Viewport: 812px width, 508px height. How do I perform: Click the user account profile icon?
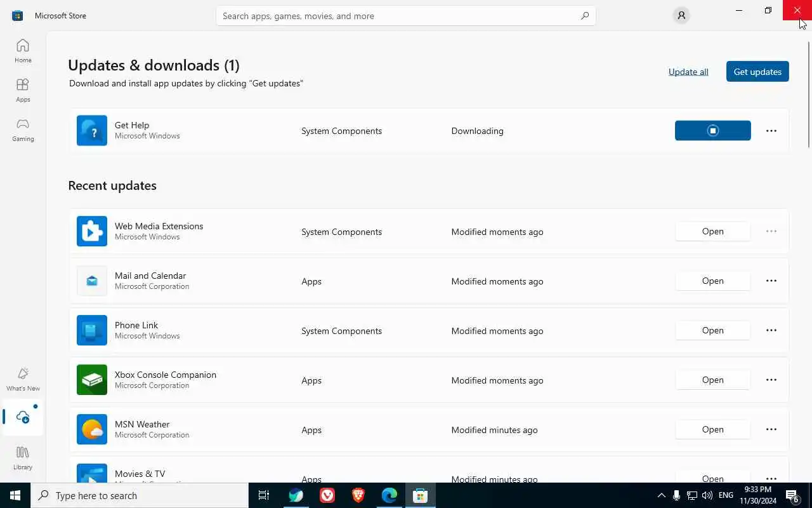point(681,15)
